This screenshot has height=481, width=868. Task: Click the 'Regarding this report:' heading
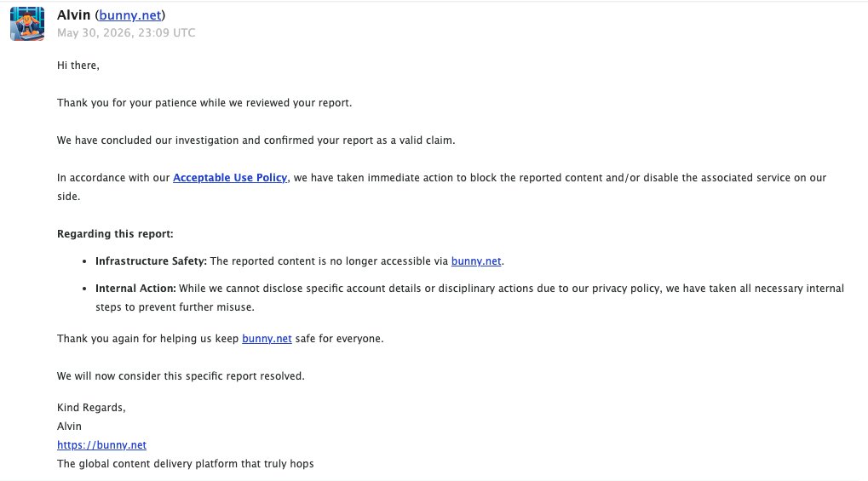[115, 234]
